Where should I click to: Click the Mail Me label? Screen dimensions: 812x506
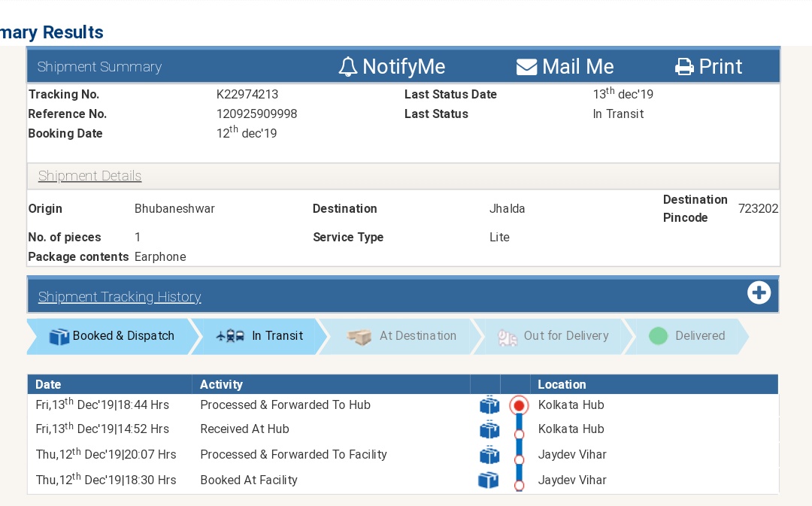point(578,67)
